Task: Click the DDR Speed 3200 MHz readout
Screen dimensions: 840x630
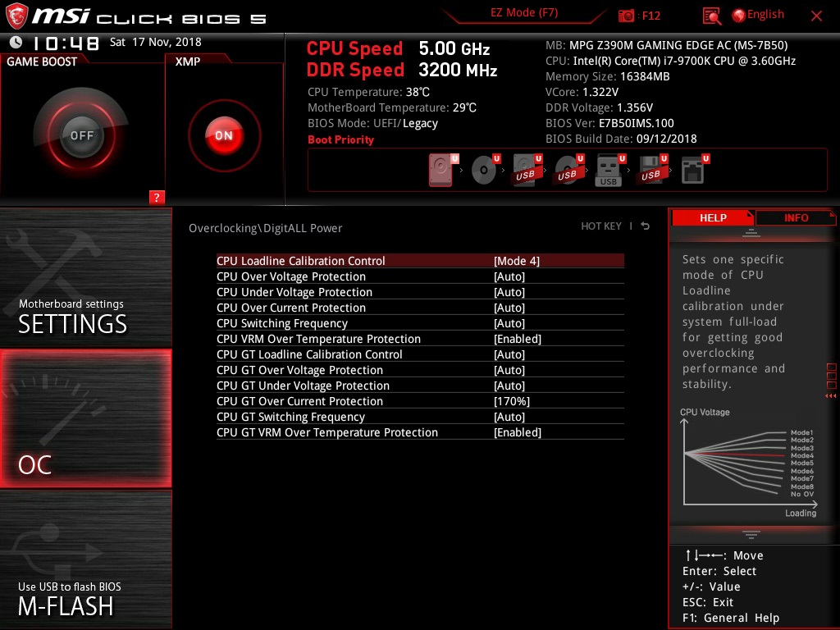Action: pos(402,70)
